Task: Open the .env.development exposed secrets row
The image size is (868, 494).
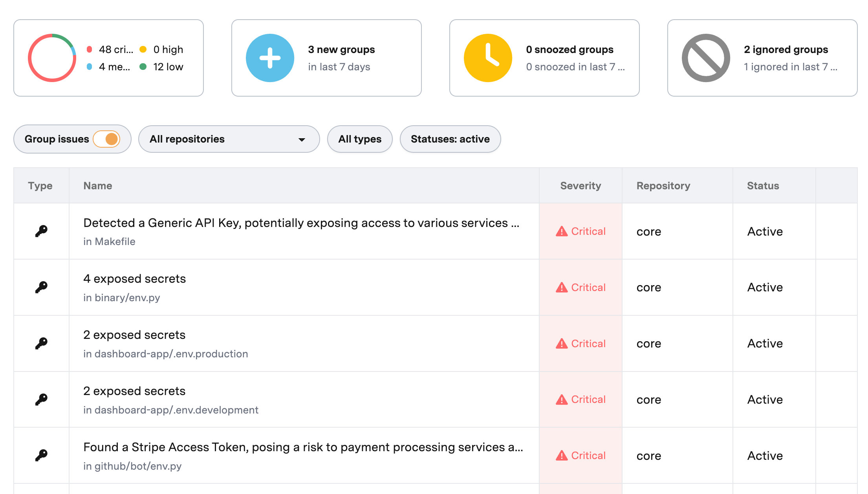Action: point(134,391)
